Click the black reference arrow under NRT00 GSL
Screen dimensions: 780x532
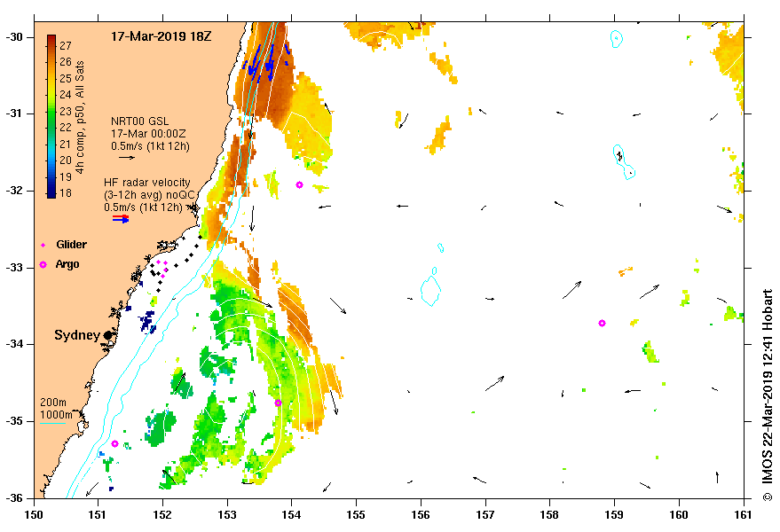click(x=127, y=158)
